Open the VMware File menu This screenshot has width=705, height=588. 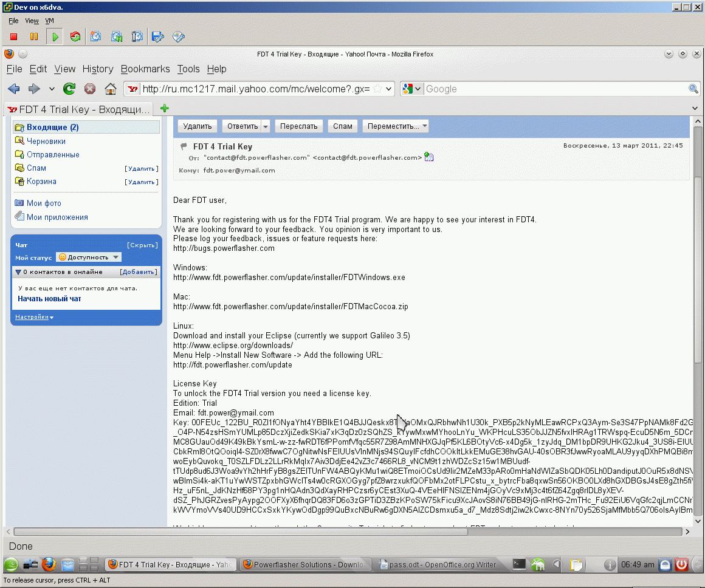(13, 21)
